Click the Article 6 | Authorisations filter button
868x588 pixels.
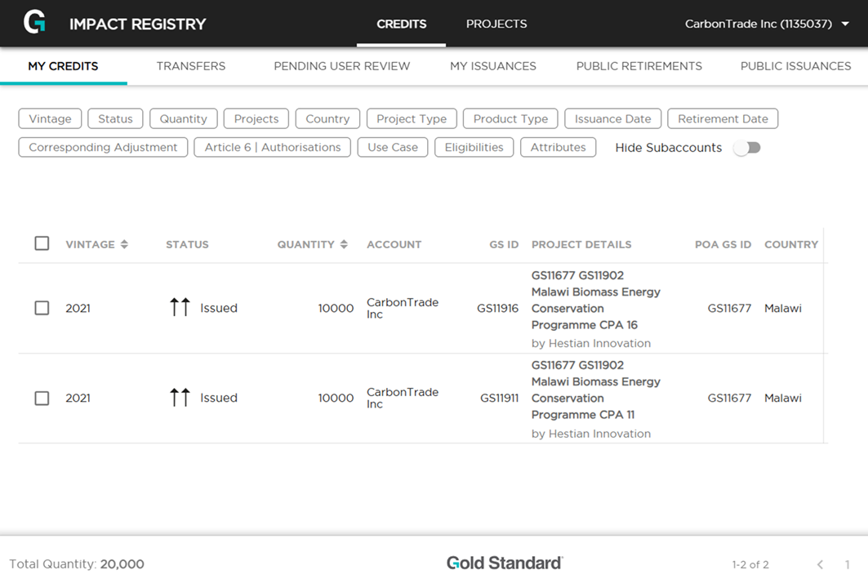[x=272, y=148]
